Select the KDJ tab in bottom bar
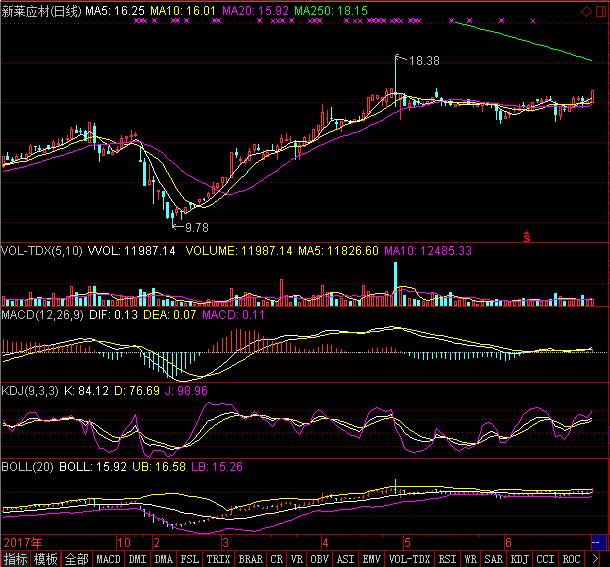The image size is (610, 567). click(520, 559)
